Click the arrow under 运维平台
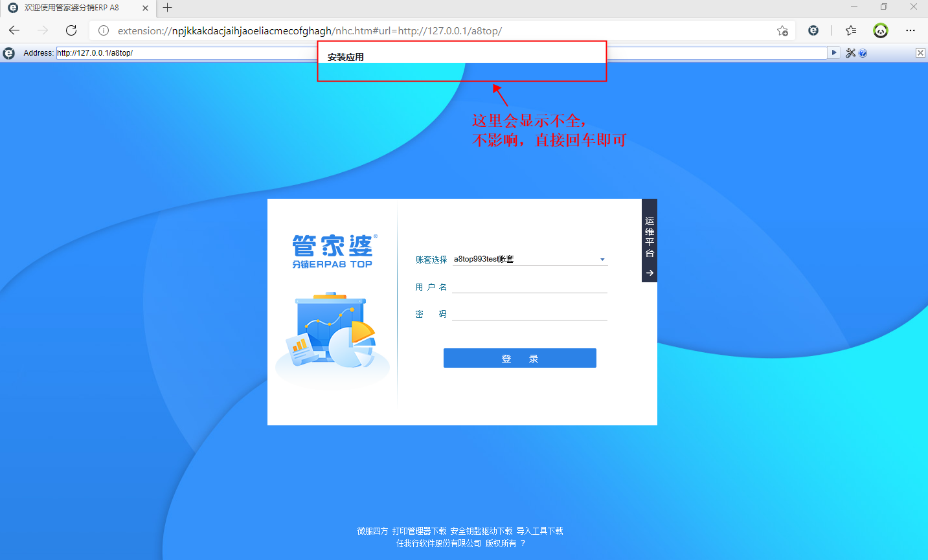 click(650, 273)
